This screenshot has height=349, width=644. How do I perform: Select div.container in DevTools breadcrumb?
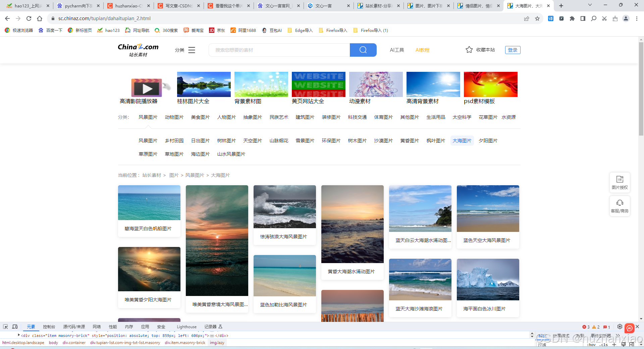(74, 343)
